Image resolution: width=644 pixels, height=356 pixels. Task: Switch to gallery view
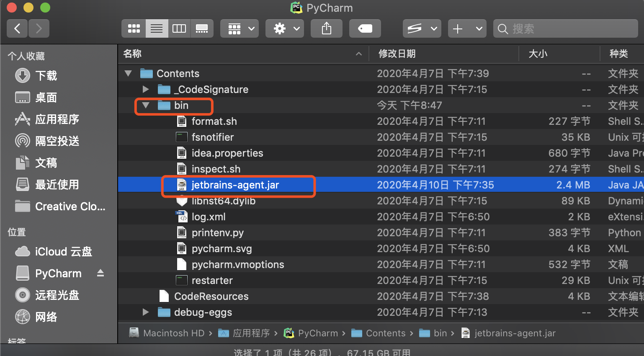[202, 28]
